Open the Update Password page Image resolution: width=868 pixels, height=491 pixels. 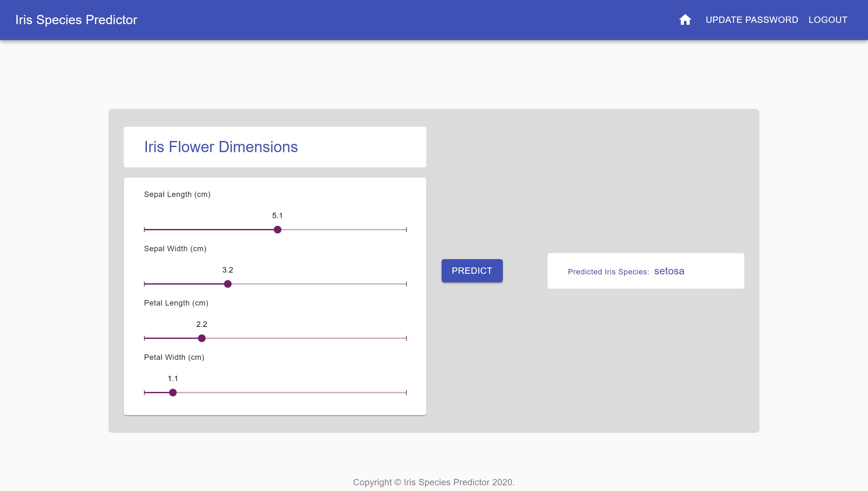click(x=752, y=20)
